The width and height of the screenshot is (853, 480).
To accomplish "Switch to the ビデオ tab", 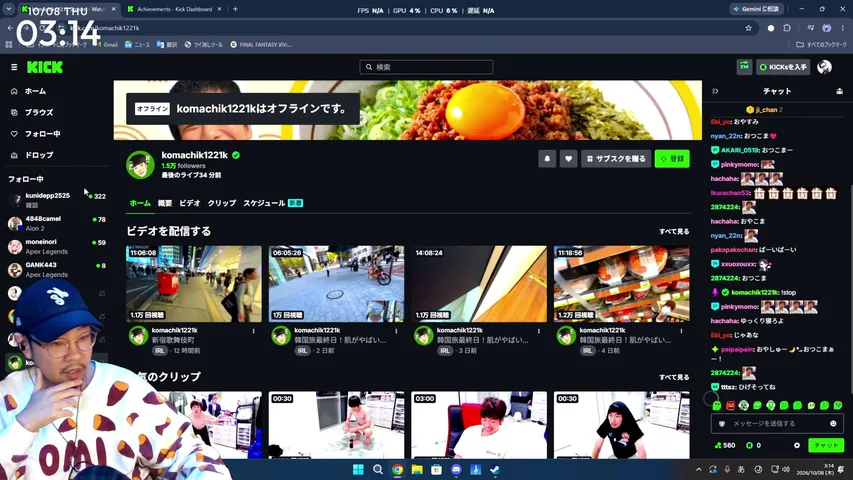I will pos(190,203).
